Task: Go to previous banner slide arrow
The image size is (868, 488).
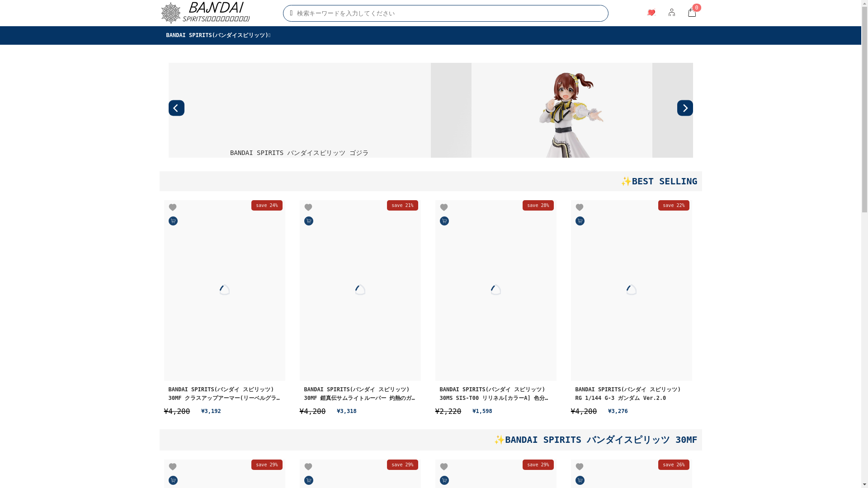Action: click(x=176, y=108)
